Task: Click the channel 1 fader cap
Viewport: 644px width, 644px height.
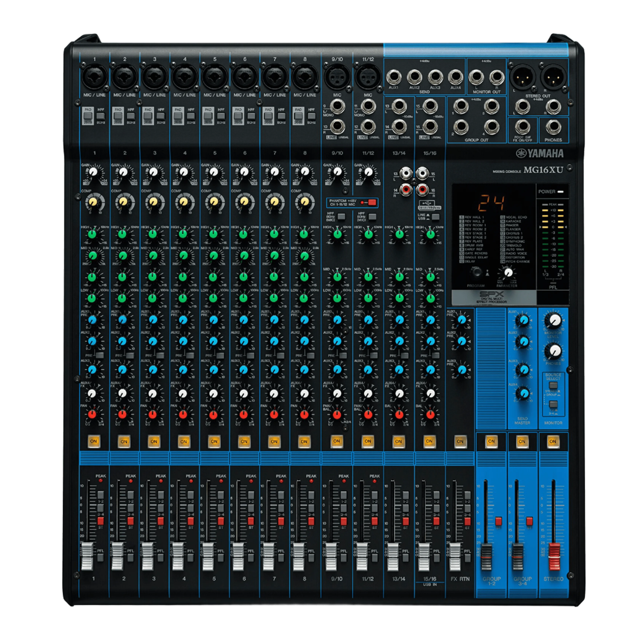Action: click(87, 556)
